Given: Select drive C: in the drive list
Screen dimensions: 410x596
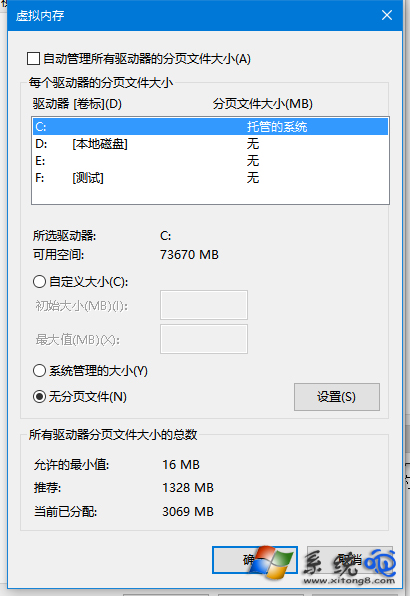Looking at the screenshot, I should tap(211, 127).
